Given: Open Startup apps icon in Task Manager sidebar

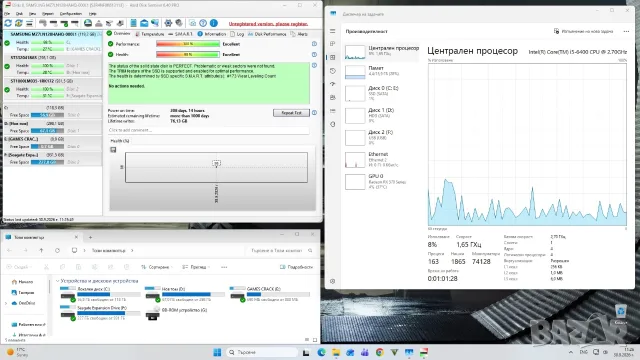Looking at the screenshot, I should pos(333,84).
